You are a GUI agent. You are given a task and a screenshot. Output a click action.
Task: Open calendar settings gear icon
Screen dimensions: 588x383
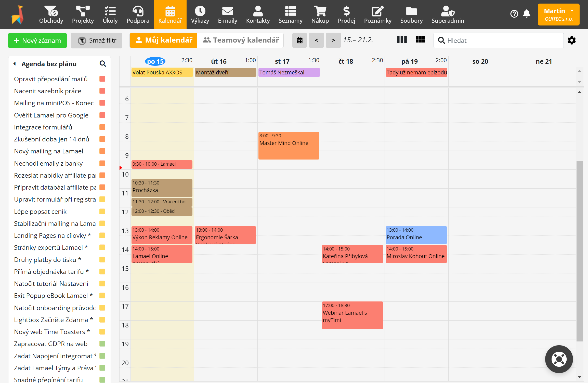click(572, 41)
